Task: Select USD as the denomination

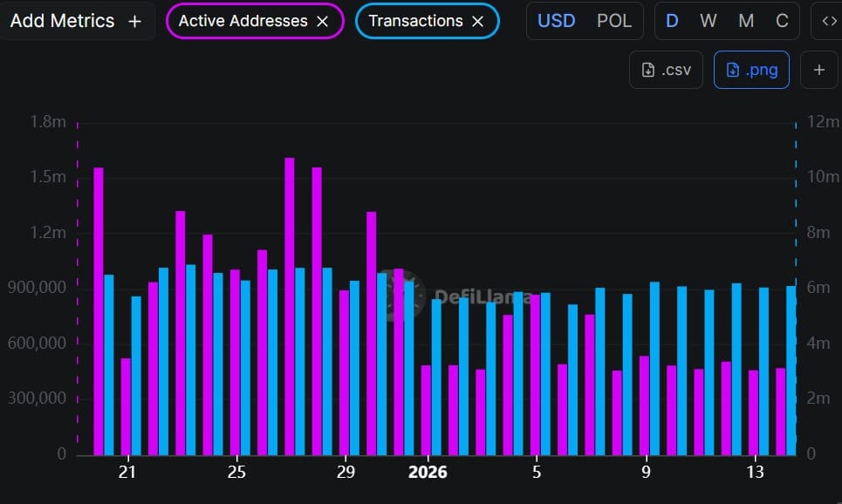Action: point(556,21)
